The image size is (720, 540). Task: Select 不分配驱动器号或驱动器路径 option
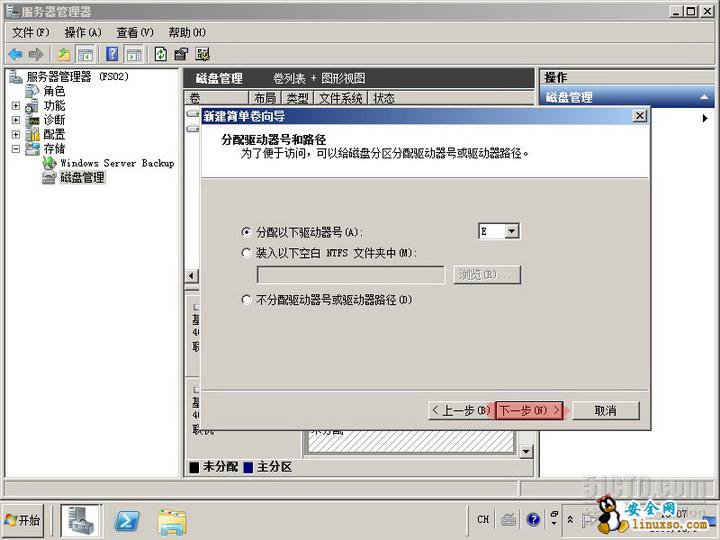pos(247,299)
